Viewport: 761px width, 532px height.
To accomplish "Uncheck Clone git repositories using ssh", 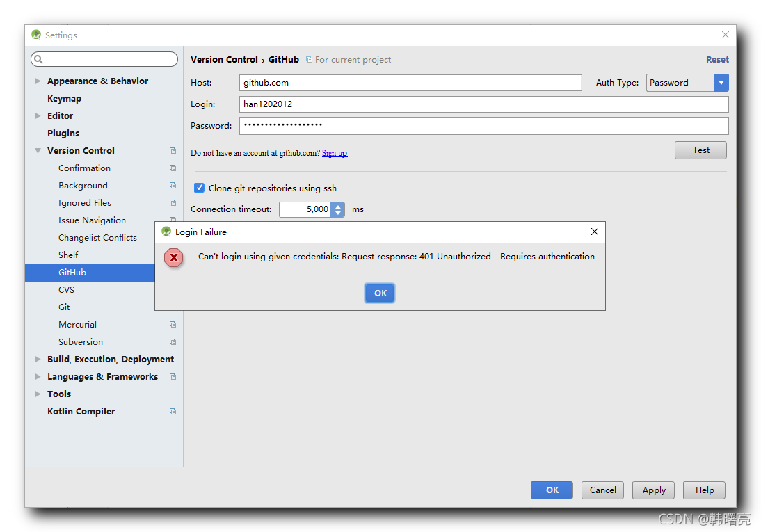I will click(200, 188).
